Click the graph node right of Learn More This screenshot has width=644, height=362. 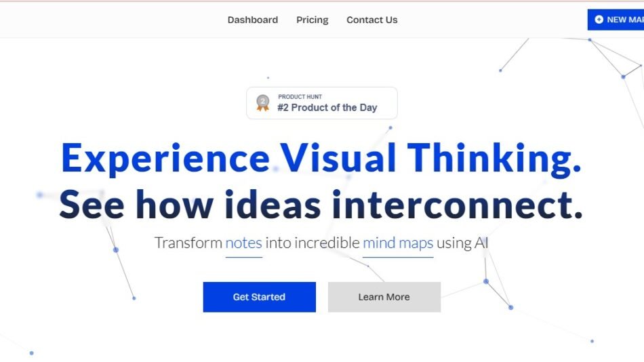click(x=486, y=281)
